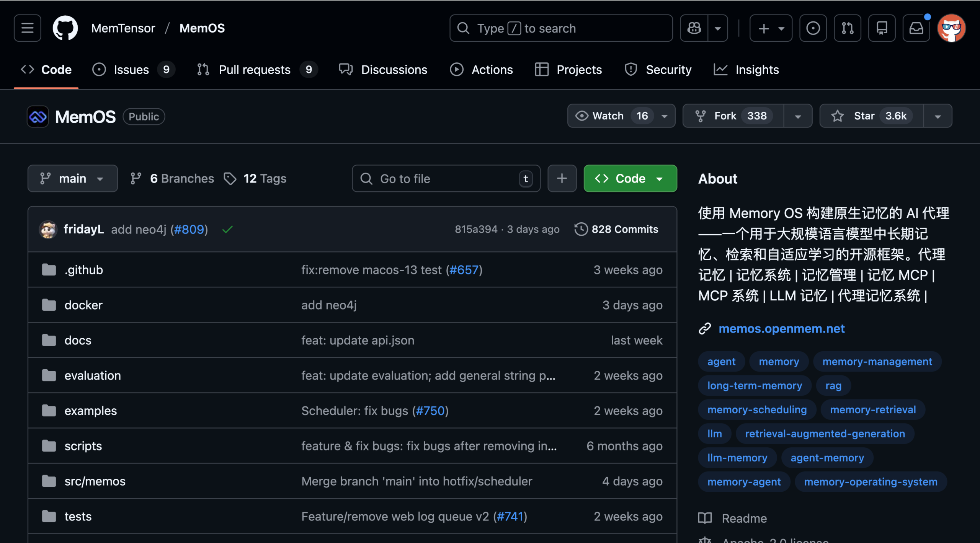Image resolution: width=980 pixels, height=543 pixels.
Task: Open the Copilot chat icon
Action: (694, 28)
